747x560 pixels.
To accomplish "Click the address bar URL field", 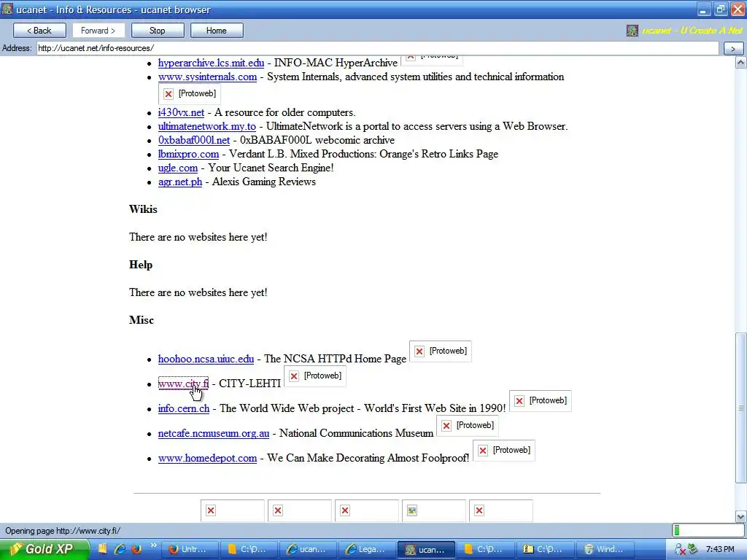I will point(377,48).
